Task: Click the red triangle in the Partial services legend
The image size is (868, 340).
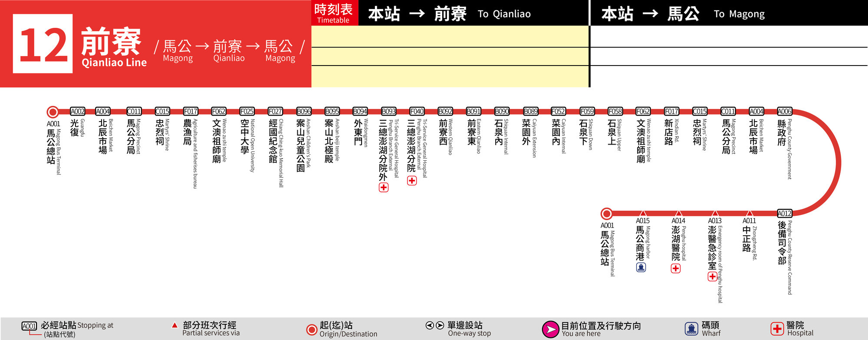Action: point(174,325)
